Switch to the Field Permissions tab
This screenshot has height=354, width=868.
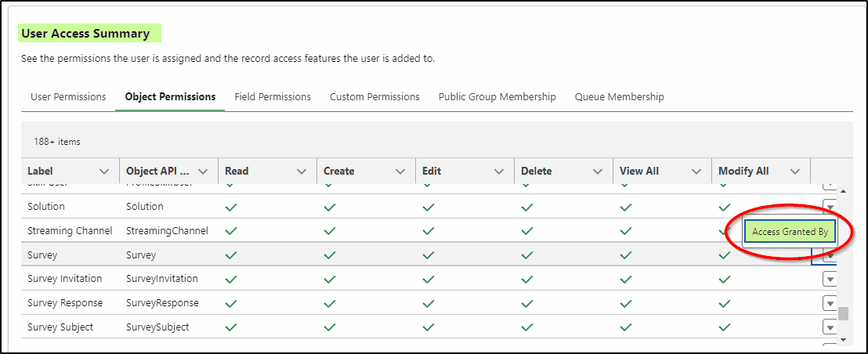273,97
